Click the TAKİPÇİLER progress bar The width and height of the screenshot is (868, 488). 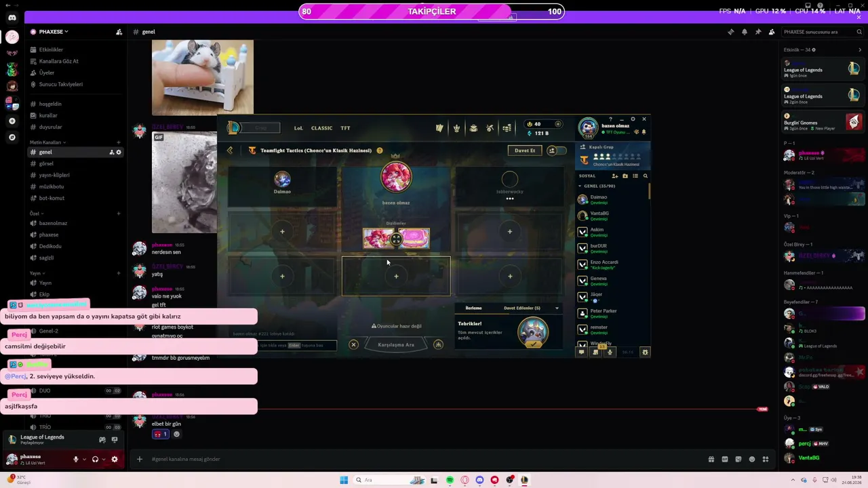coord(431,12)
